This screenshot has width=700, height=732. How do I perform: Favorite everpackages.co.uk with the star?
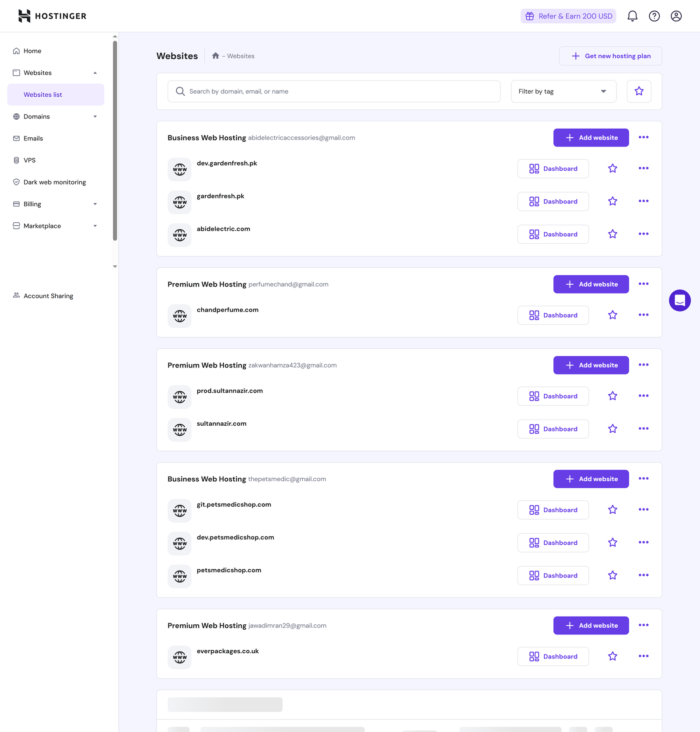tap(612, 656)
